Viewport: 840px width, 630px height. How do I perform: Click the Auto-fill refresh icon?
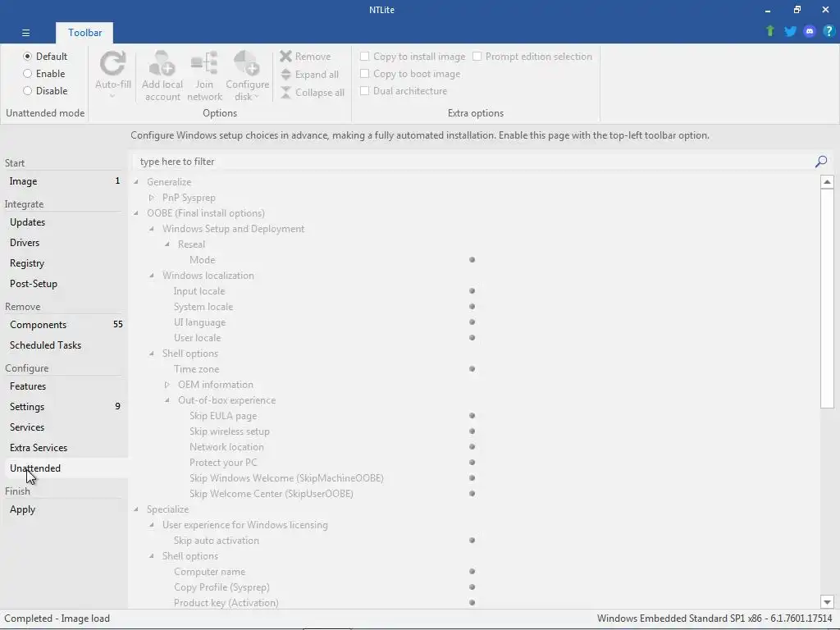pyautogui.click(x=113, y=64)
